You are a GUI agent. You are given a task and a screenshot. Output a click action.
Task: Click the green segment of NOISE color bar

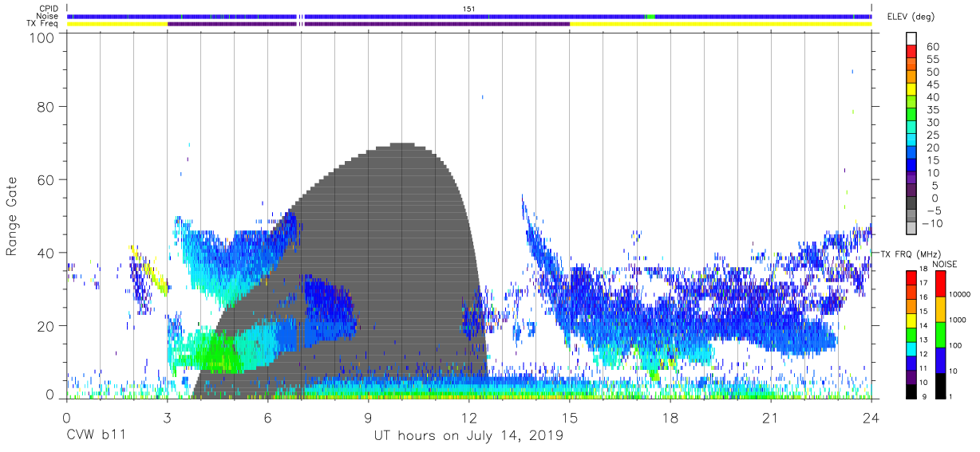(941, 335)
